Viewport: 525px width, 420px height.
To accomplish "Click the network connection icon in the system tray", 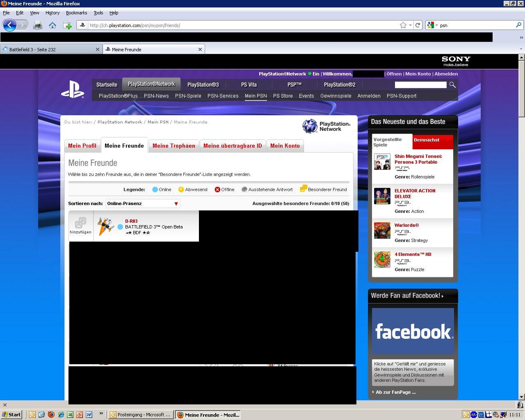I will (503, 415).
